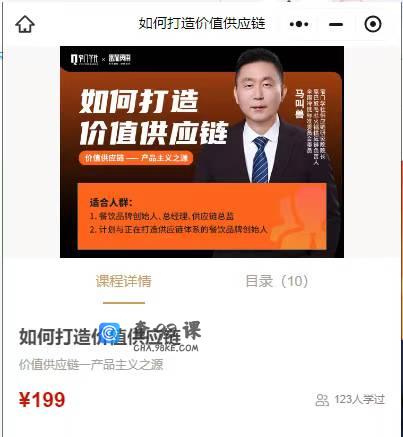Open the 目录 (10) tab
403x437 pixels.
(277, 281)
